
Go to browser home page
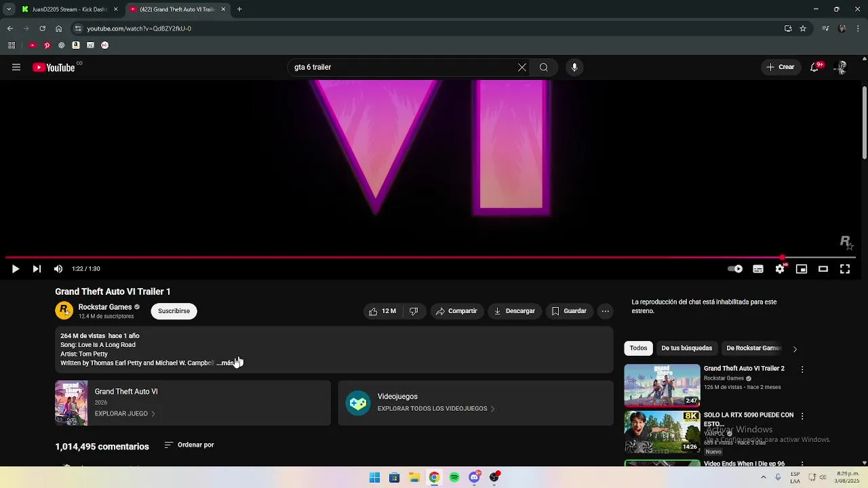[58, 28]
